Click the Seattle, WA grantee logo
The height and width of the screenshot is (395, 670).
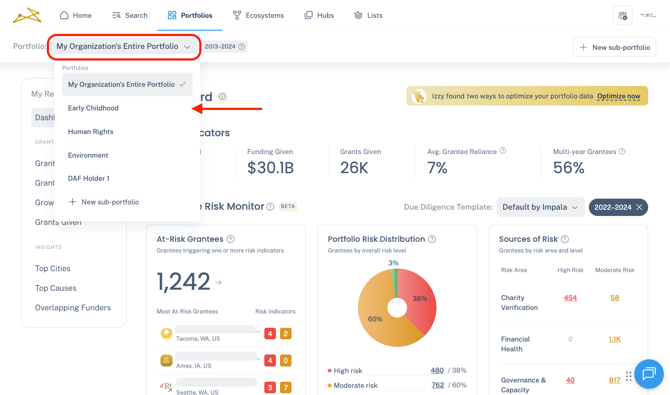pyautogui.click(x=166, y=387)
